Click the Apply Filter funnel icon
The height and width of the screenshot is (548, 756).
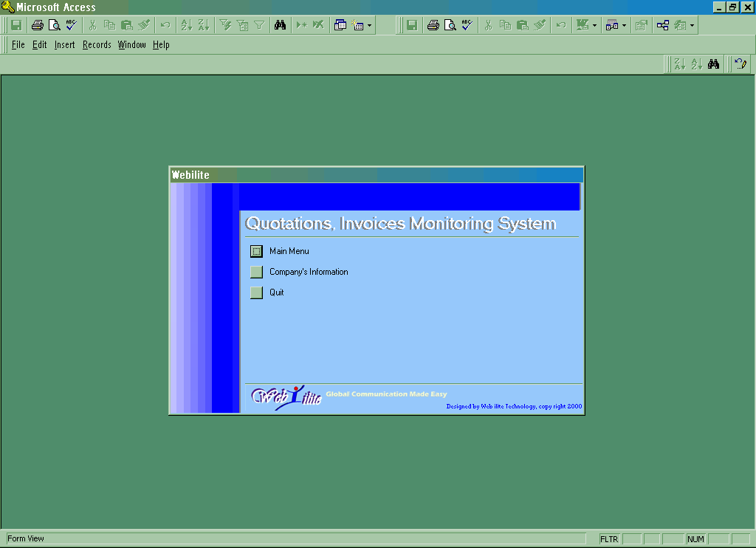point(259,25)
